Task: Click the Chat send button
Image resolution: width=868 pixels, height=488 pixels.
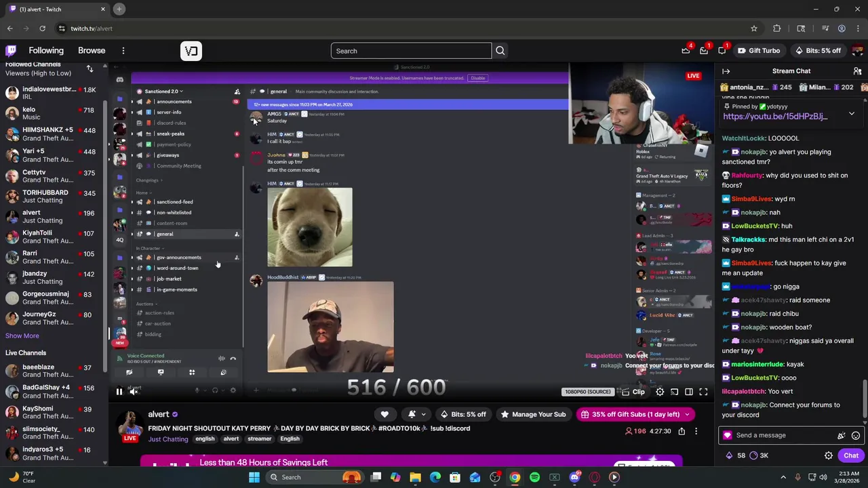Action: (x=851, y=456)
